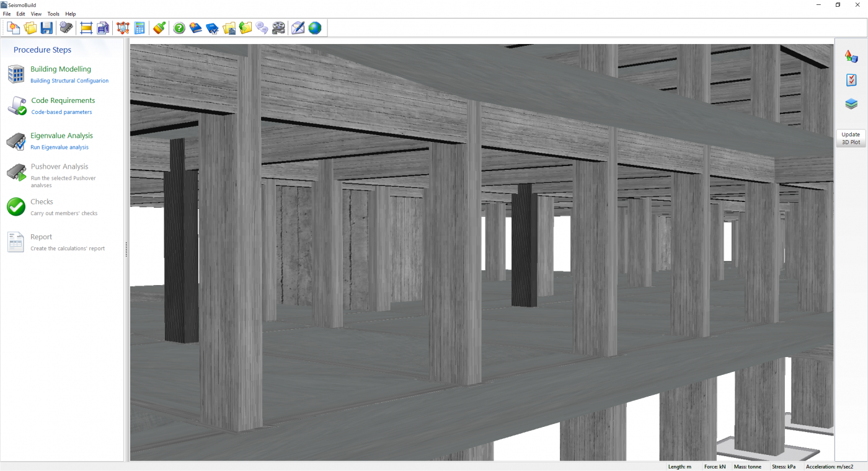Open 3D shapes display icon on right panel
This screenshot has width=868, height=471.
[851, 56]
